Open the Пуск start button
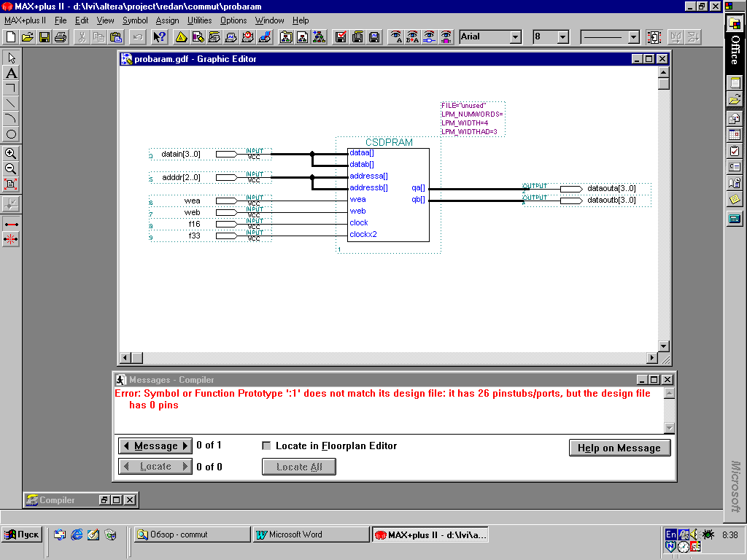 tap(22, 534)
